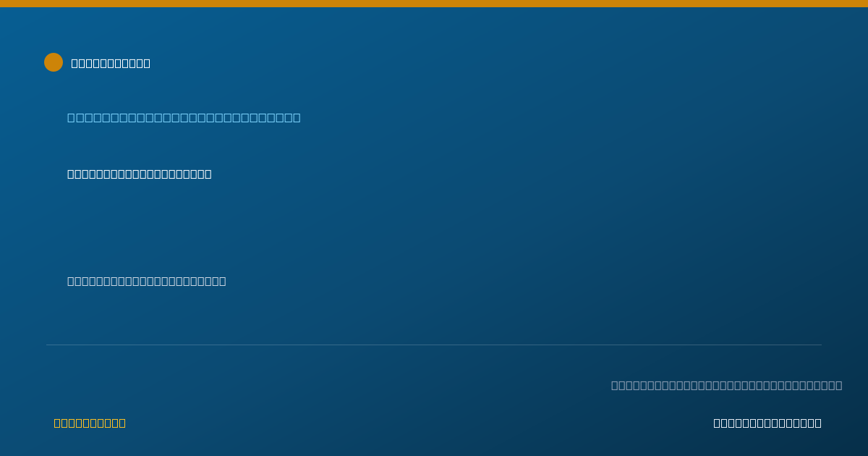The image size is (868, 456).
Task: Click the right end of the divider line
Action: point(820,345)
